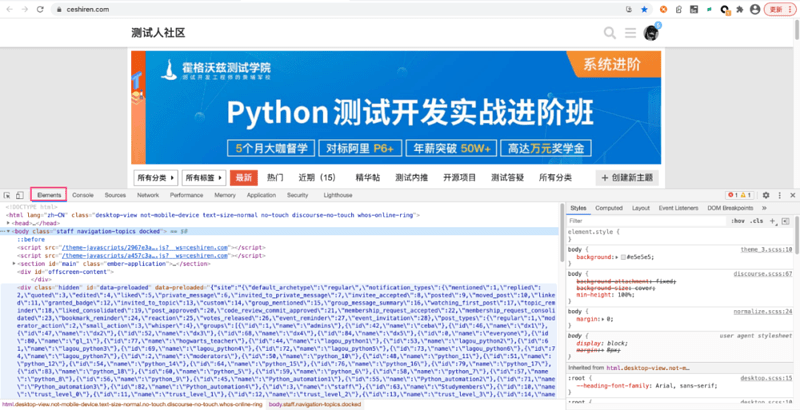Open the DevTools three-dot customize menu

pos(780,195)
